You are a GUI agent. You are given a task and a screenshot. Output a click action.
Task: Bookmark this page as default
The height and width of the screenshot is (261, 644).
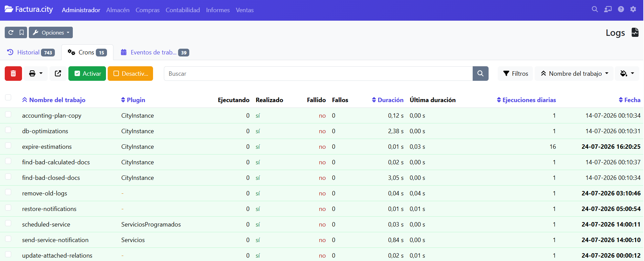click(22, 32)
